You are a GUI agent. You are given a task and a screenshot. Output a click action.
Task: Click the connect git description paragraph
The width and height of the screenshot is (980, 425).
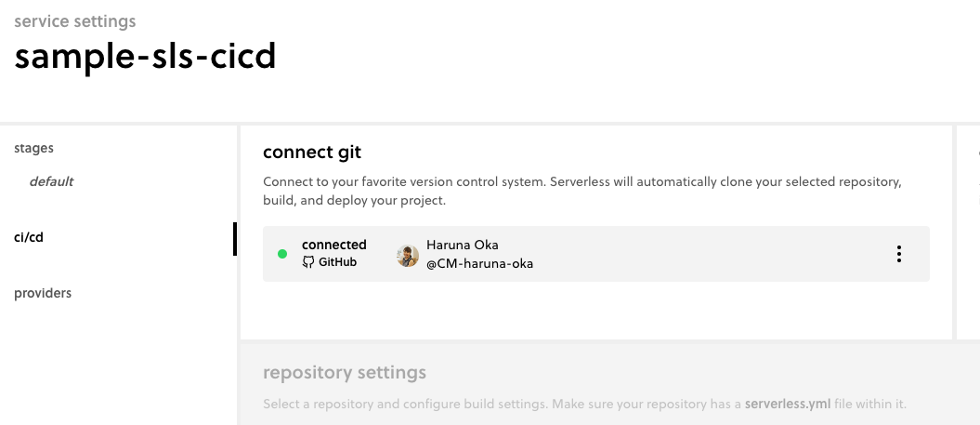click(581, 191)
